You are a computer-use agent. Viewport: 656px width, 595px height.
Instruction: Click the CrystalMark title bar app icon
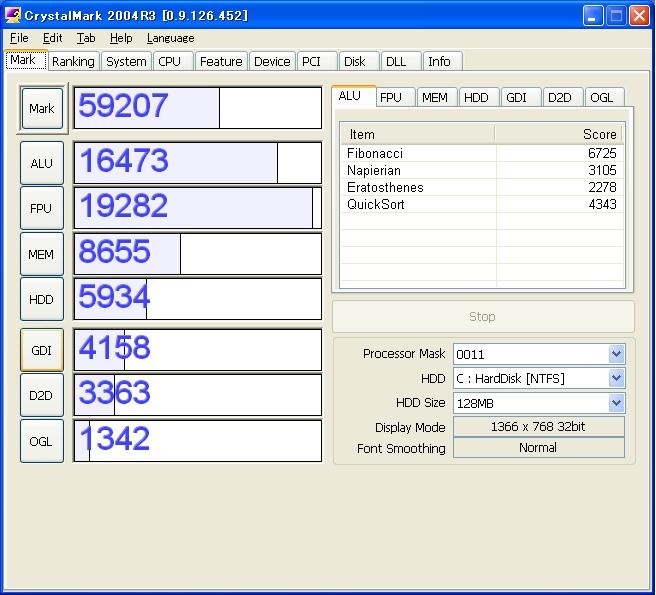pos(13,15)
